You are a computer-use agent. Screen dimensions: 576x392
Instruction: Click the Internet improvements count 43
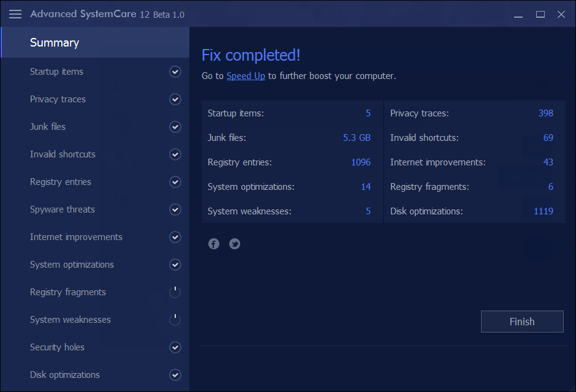pos(548,162)
